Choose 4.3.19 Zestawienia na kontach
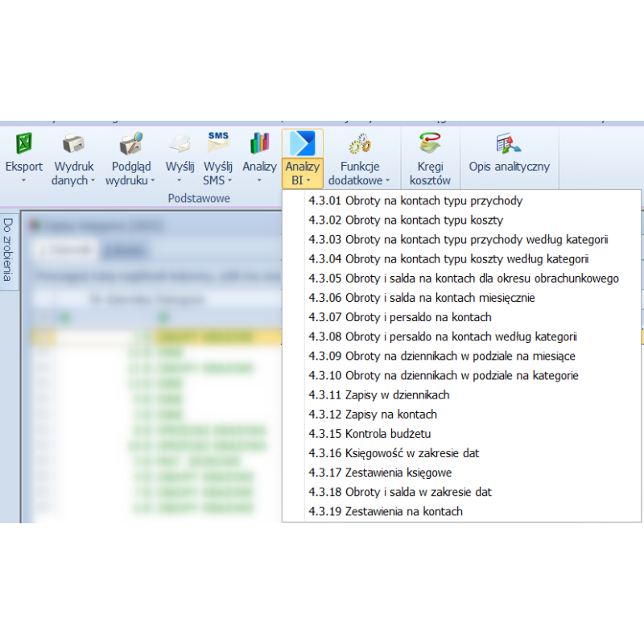This screenshot has height=644, width=644. click(x=385, y=511)
